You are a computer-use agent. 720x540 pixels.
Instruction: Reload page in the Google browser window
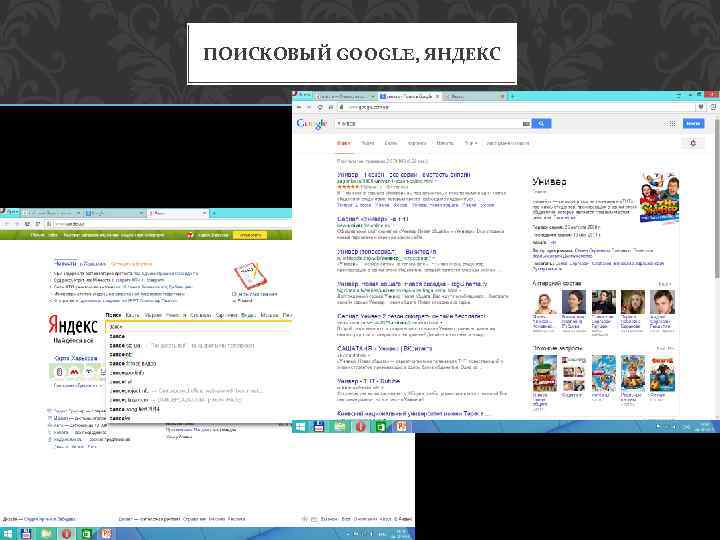(x=320, y=107)
